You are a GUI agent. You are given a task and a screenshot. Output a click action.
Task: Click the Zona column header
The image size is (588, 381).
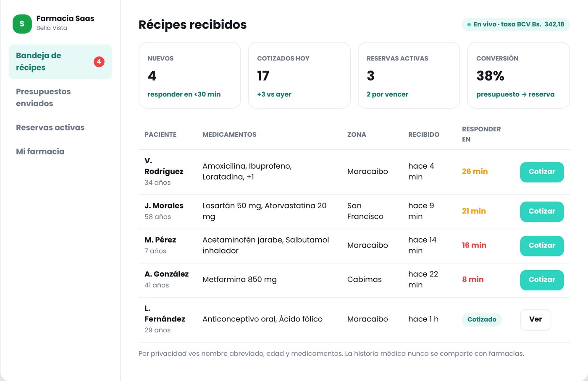[x=357, y=135]
